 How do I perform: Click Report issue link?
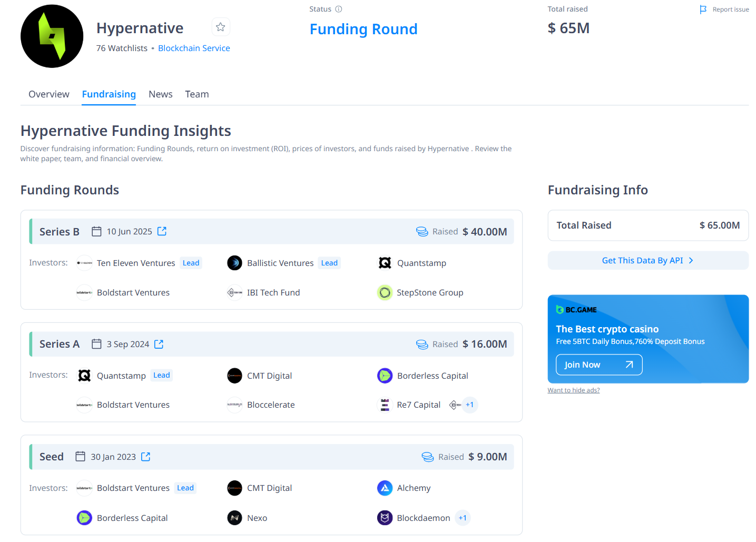[731, 9]
